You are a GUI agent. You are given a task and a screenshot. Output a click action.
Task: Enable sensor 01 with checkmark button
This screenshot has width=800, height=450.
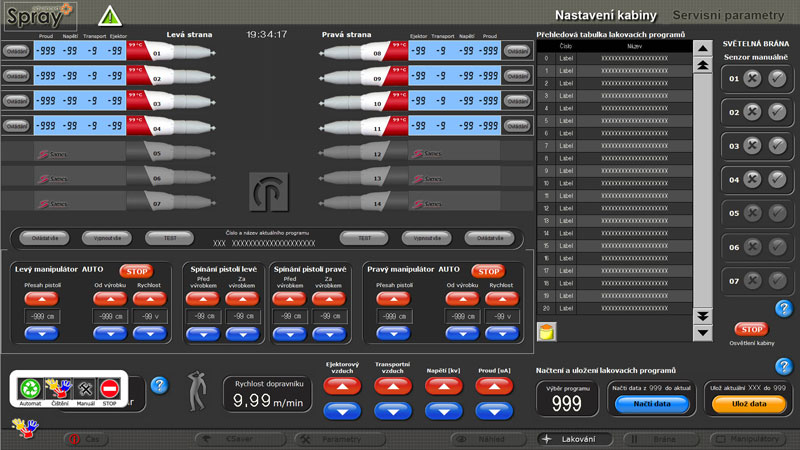click(x=777, y=79)
